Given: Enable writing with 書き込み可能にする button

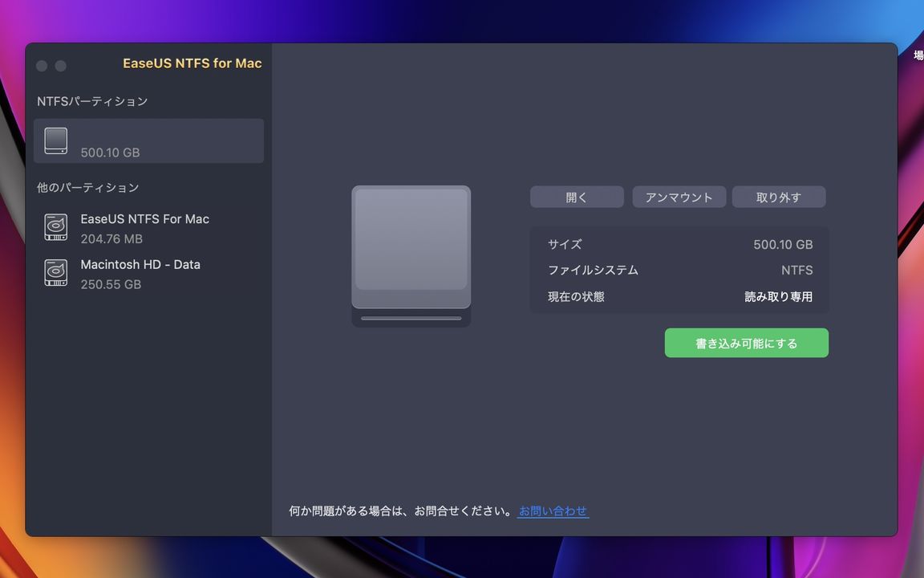Looking at the screenshot, I should tap(747, 343).
